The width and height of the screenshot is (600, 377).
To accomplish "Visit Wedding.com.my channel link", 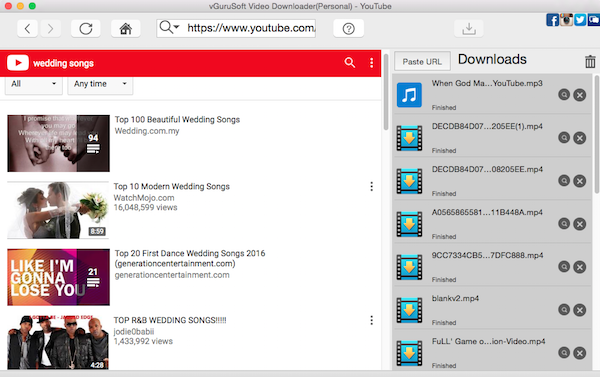I will point(147,131).
